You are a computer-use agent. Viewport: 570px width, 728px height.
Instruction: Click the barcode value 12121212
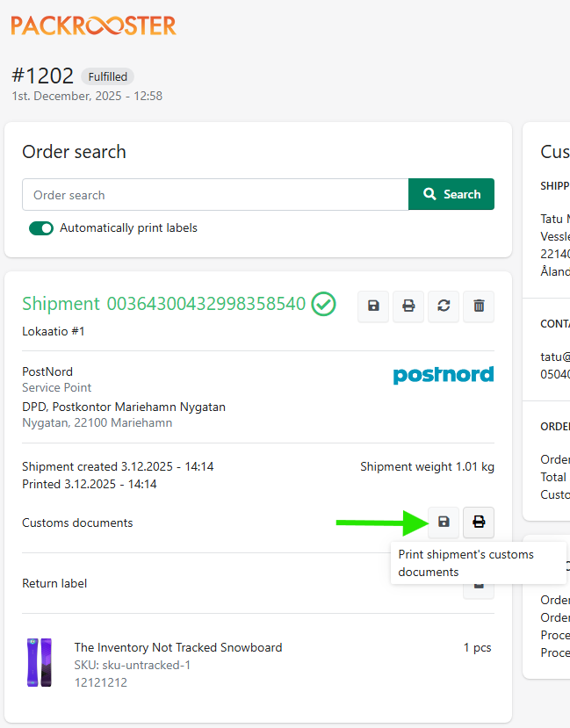coord(101,682)
